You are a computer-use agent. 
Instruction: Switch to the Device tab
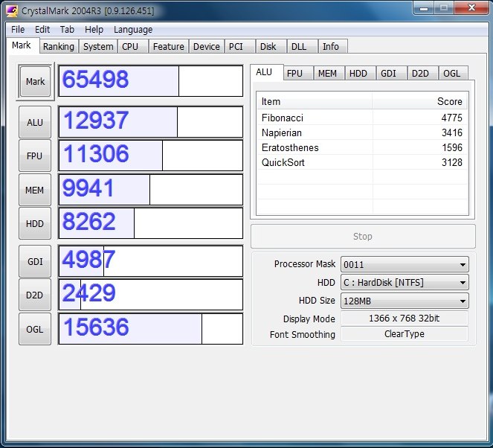click(x=206, y=47)
